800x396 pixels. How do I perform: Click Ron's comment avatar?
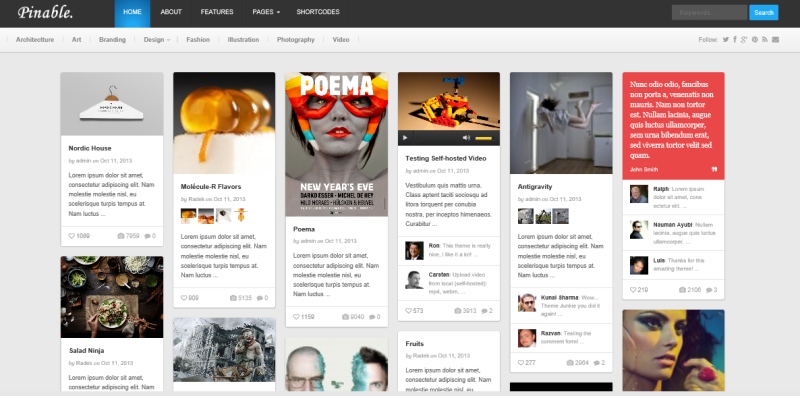[x=414, y=251]
